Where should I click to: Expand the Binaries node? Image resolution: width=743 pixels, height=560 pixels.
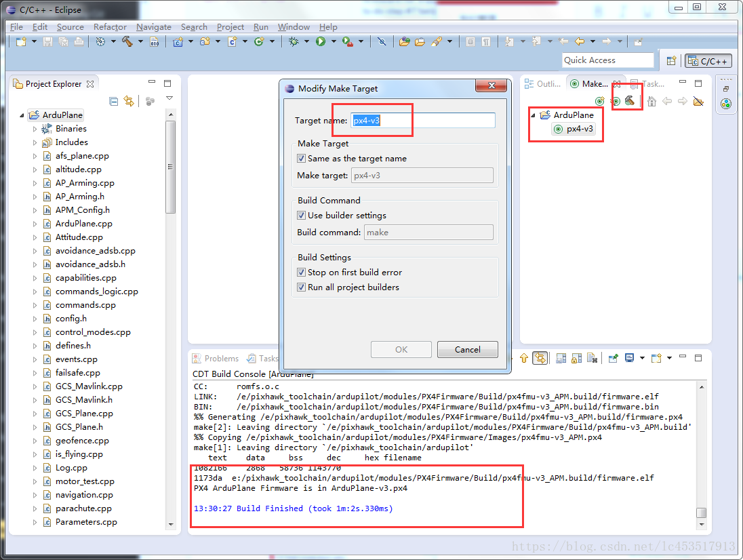[x=35, y=129]
